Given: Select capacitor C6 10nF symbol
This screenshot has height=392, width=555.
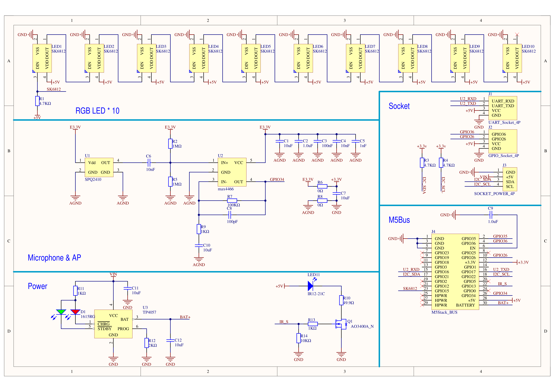Looking at the screenshot, I should (149, 163).
